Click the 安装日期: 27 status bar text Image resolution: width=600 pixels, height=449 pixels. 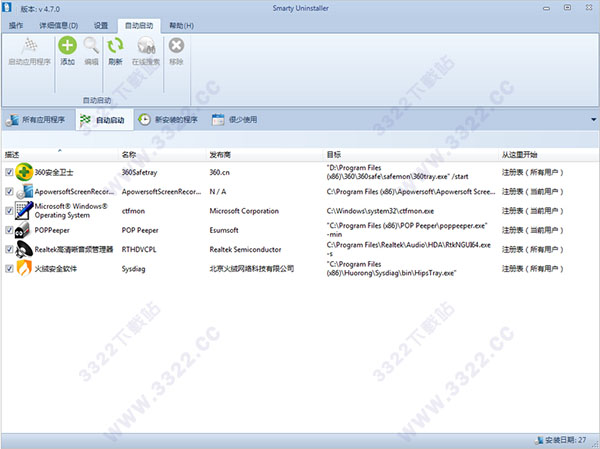coord(566,440)
